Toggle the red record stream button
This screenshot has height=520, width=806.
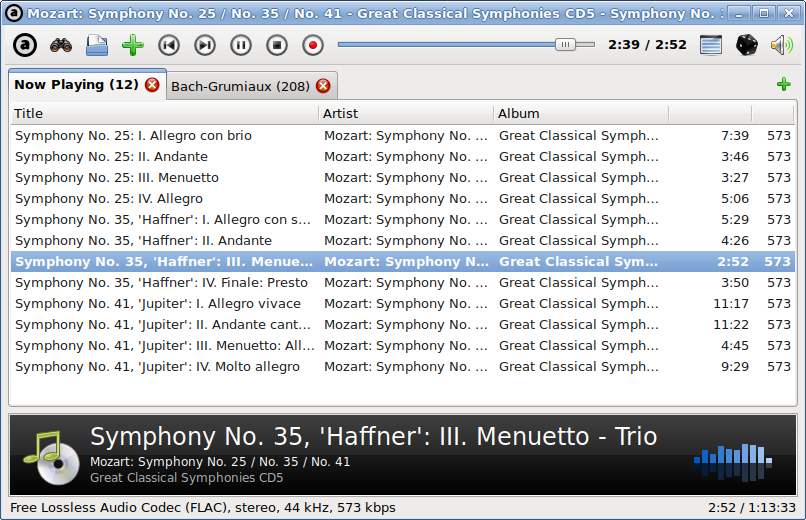(x=313, y=45)
